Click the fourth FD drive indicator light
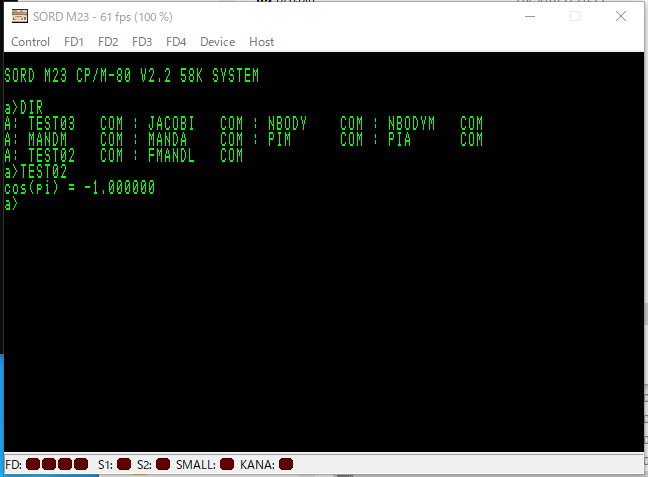The image size is (648, 477). [81, 464]
